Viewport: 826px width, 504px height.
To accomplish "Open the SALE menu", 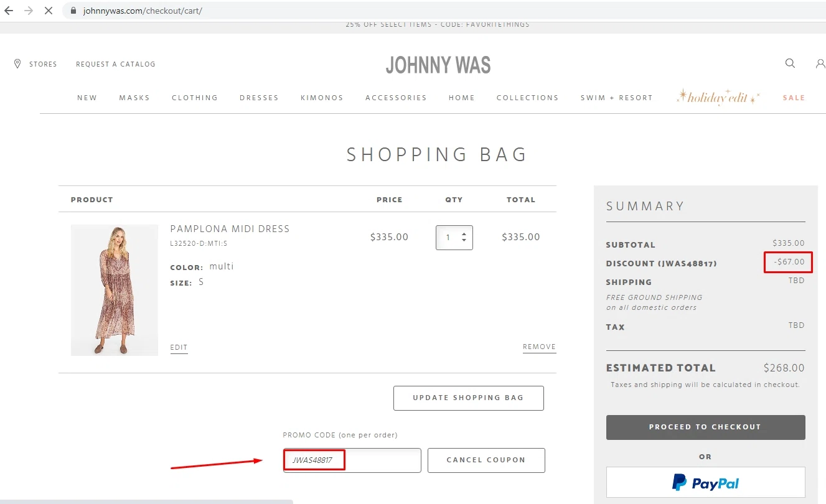I will [x=794, y=98].
